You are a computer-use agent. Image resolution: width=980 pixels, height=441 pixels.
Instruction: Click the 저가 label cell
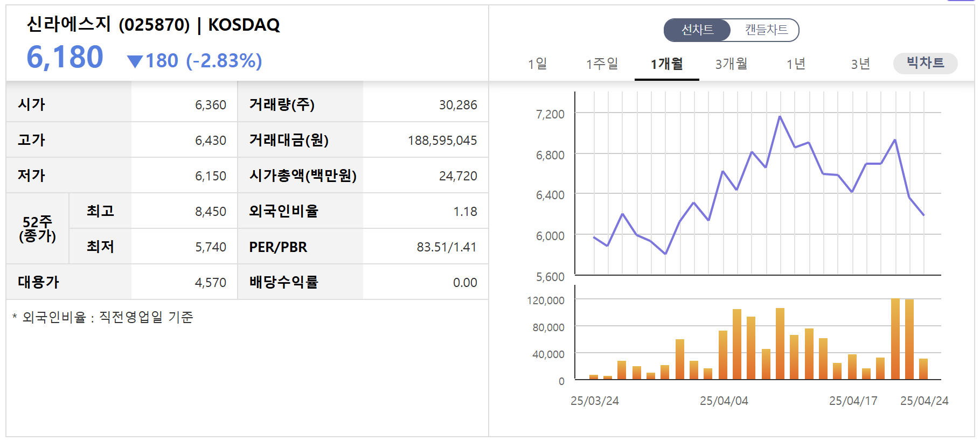click(68, 176)
